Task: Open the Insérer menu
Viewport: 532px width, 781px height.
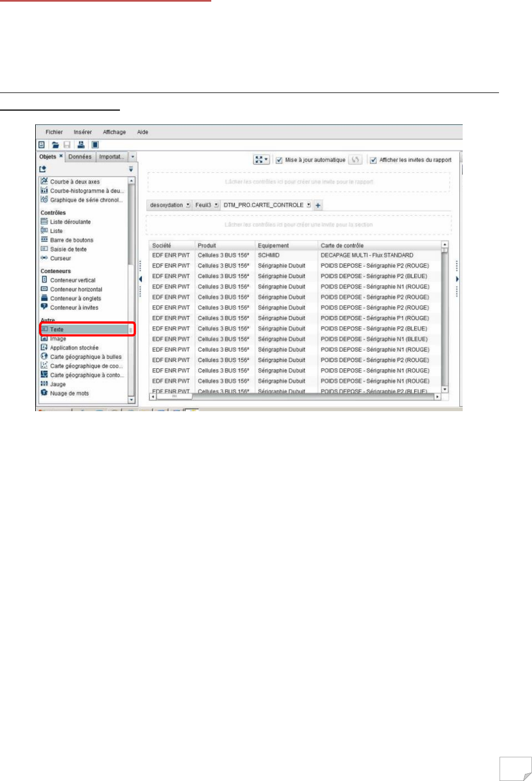Action: 83,132
